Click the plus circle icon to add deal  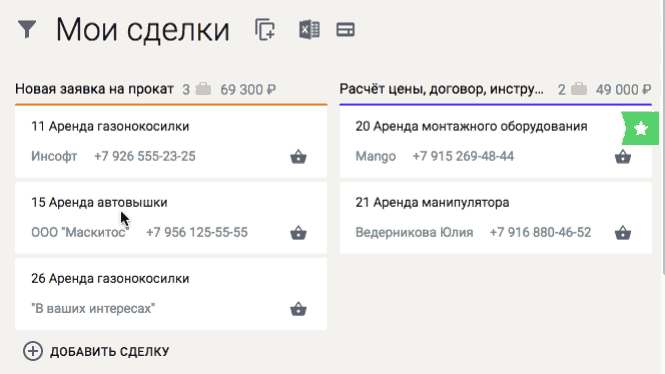33,351
